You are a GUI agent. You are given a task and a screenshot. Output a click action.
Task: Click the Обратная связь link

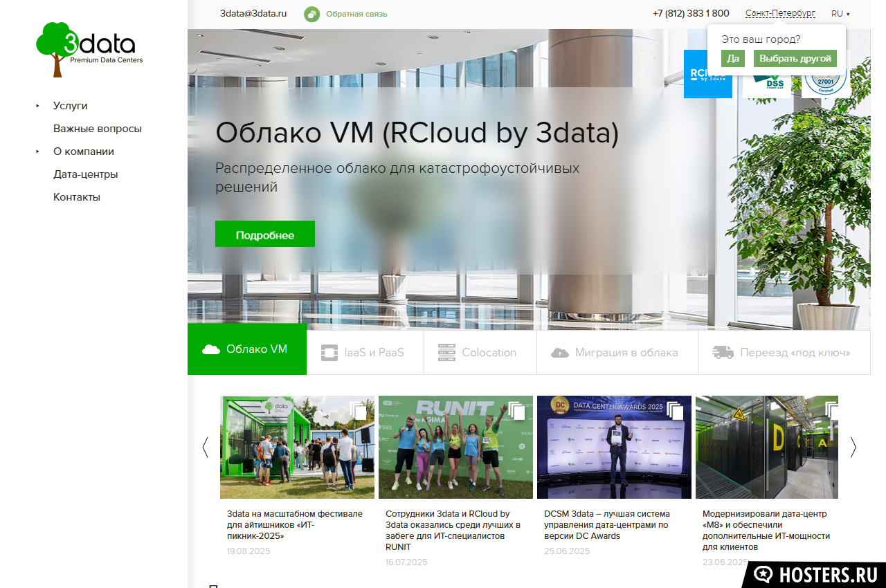[356, 14]
